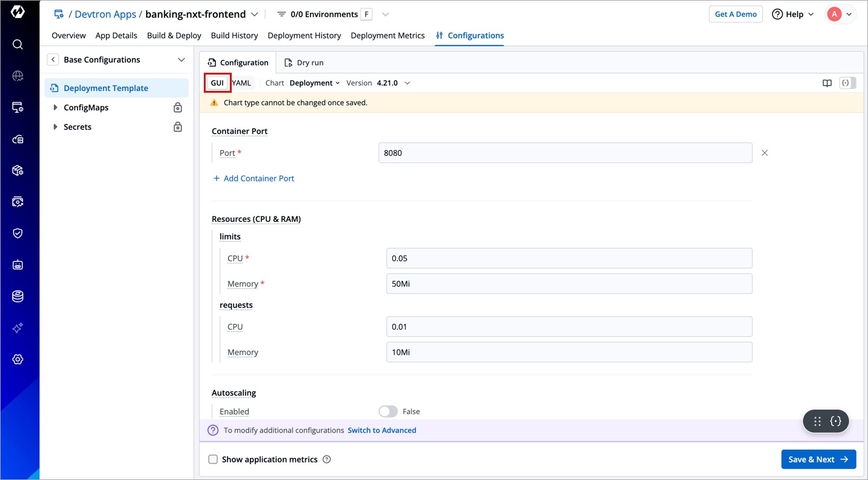Click the search icon in left sidebar

(18, 44)
